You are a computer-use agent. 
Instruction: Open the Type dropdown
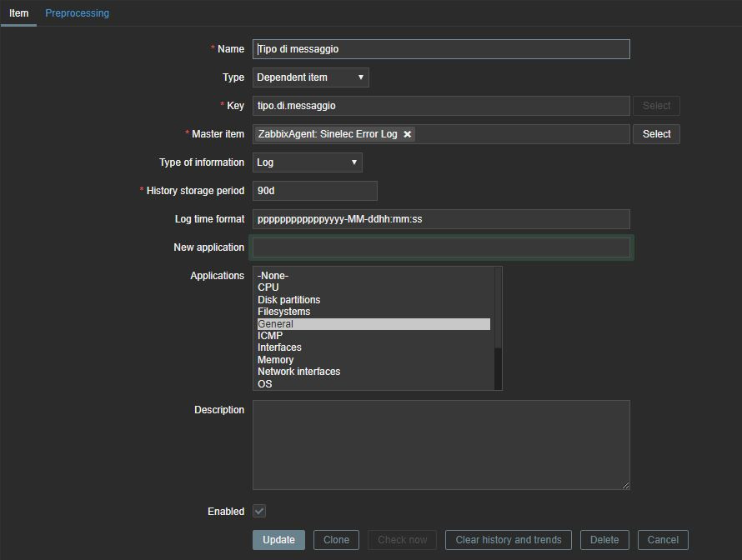point(310,77)
